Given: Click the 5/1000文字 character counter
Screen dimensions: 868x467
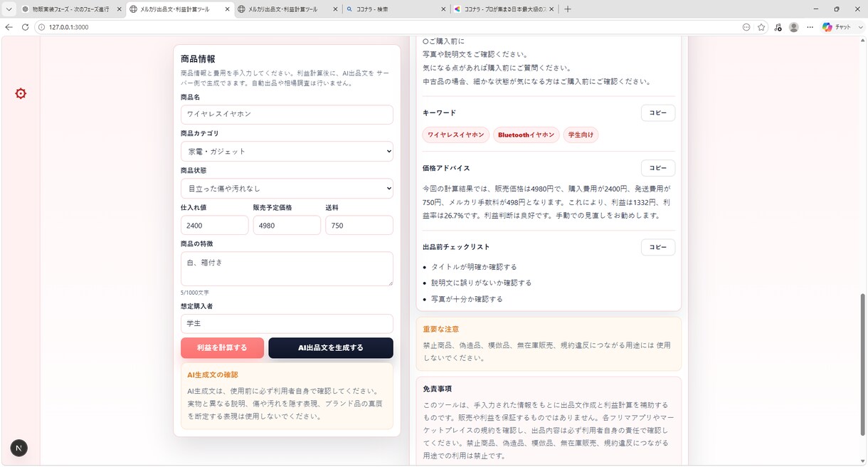Looking at the screenshot, I should (x=195, y=293).
